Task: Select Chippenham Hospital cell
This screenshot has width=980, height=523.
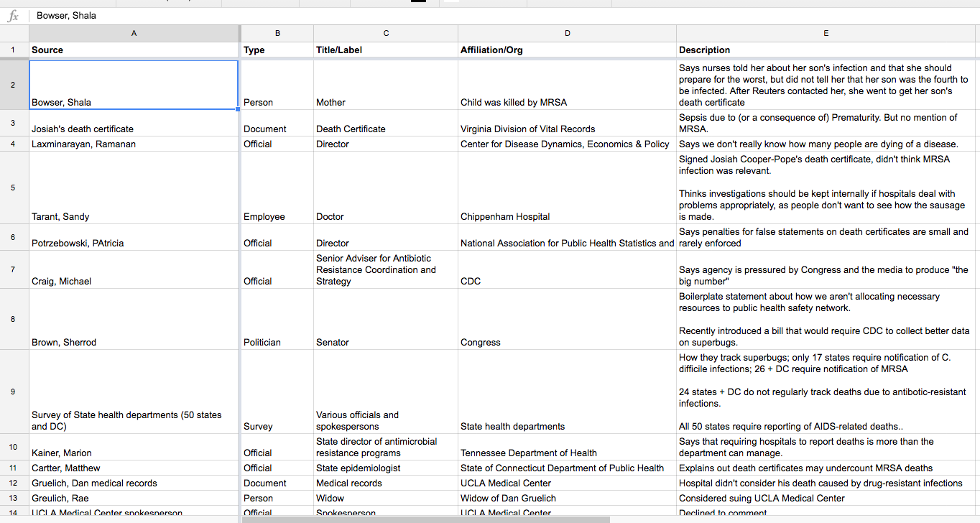Action: pos(567,188)
